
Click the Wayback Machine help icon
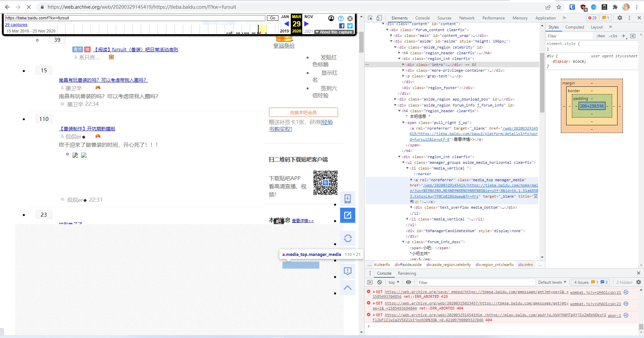click(340, 18)
